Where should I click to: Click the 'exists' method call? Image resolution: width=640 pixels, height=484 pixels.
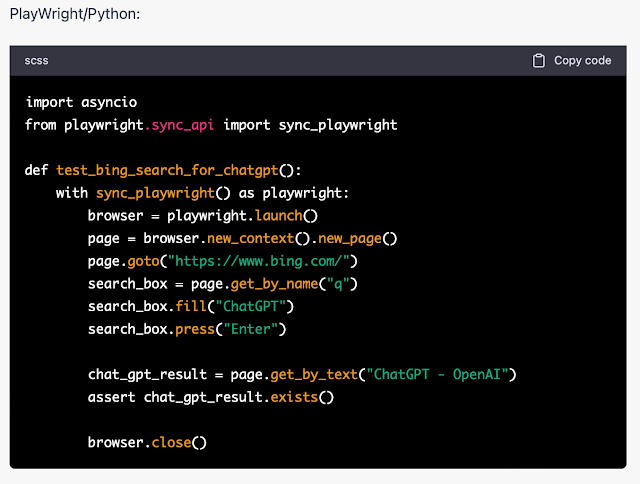[294, 397]
